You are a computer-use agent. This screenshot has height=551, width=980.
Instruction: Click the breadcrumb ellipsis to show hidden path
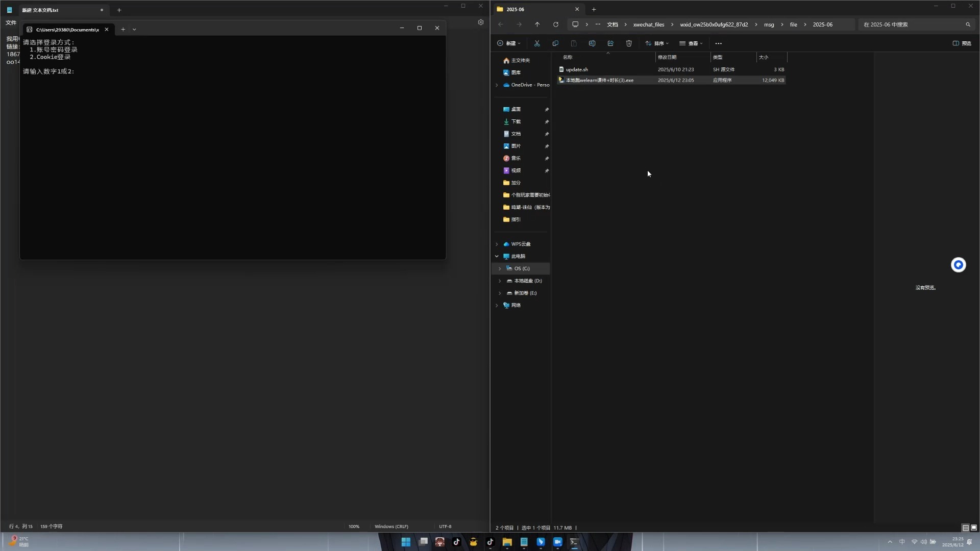[598, 24]
